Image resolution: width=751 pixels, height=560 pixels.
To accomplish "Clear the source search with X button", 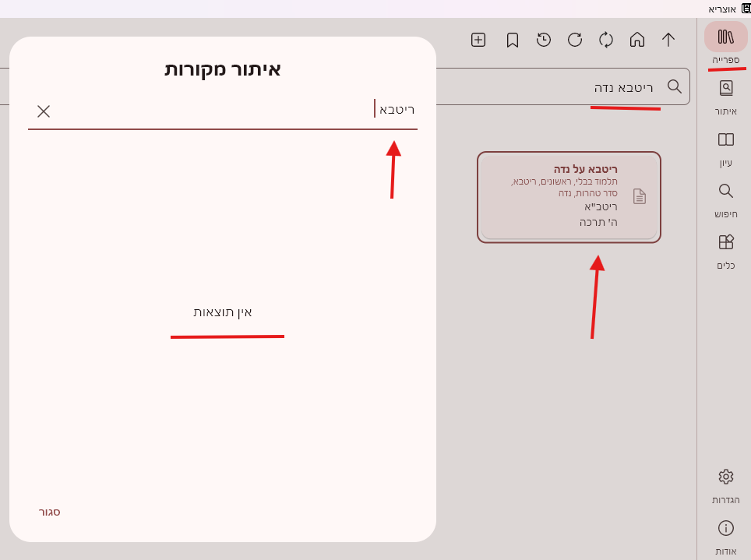I will point(44,111).
